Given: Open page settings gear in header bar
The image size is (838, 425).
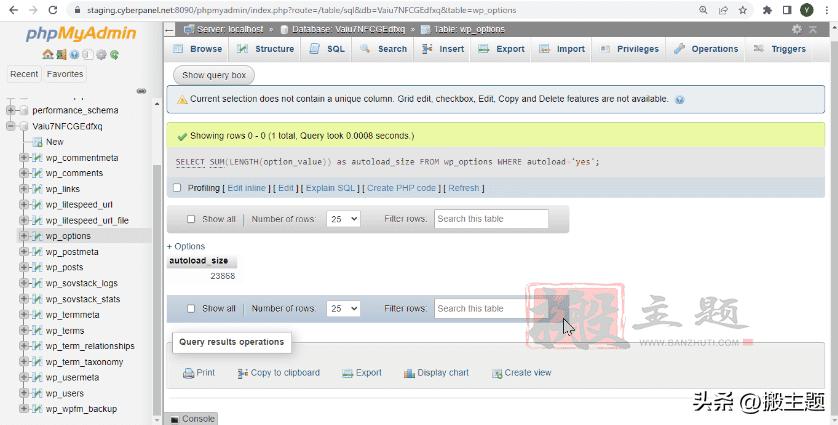Looking at the screenshot, I should click(x=797, y=29).
